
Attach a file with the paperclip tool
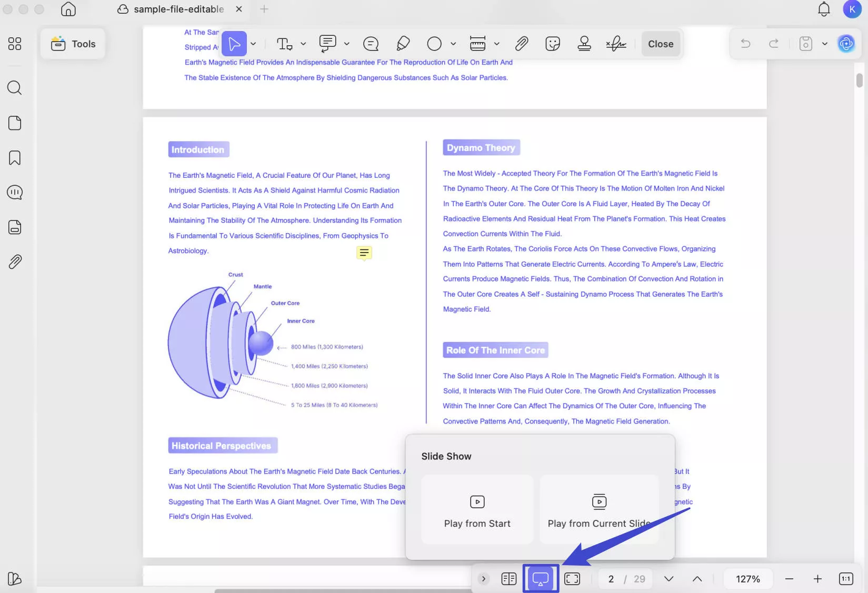click(521, 44)
